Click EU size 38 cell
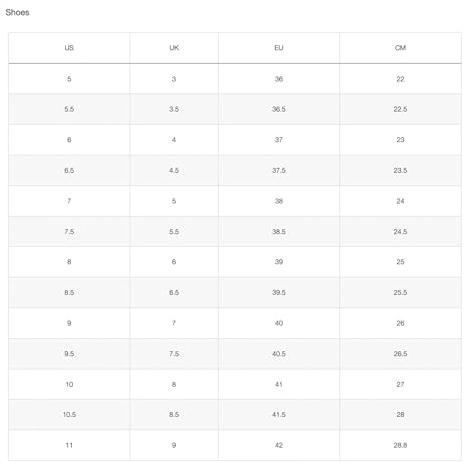Image resolution: width=465 pixels, height=465 pixels. 279,201
